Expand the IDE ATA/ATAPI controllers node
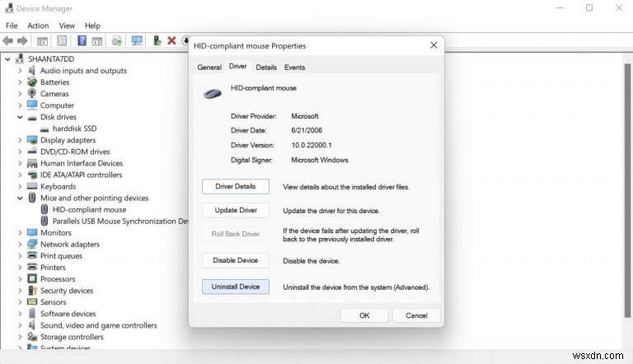Screen dimensions: 633x364 [x=20, y=175]
